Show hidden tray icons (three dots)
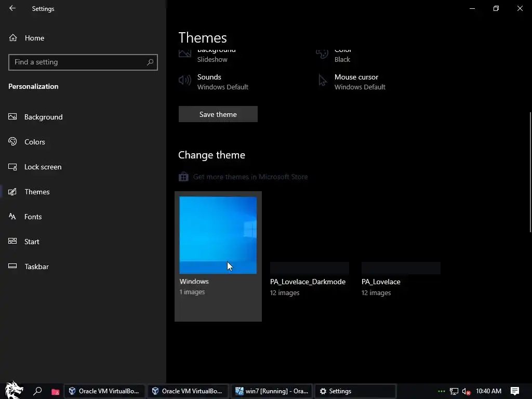The image size is (532, 399). (442, 391)
